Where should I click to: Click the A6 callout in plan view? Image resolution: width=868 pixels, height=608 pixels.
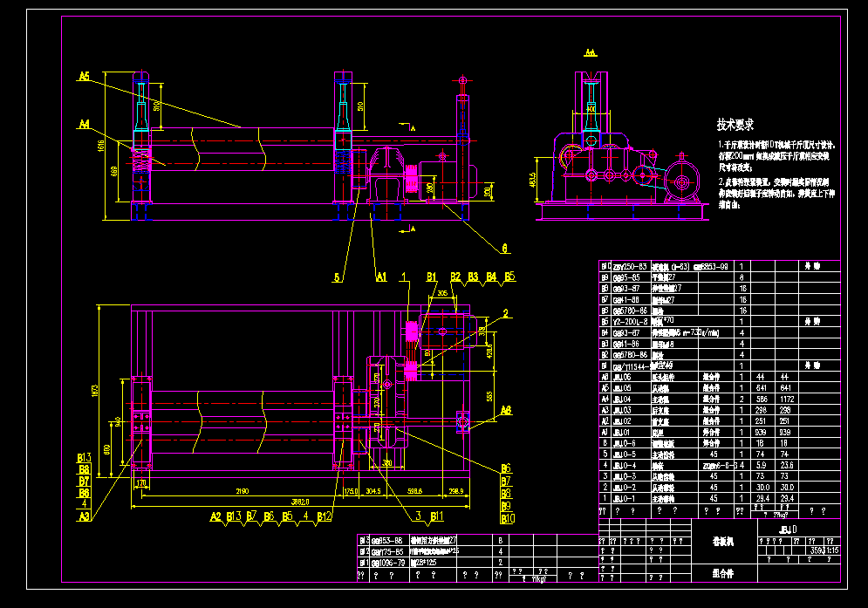(x=506, y=409)
